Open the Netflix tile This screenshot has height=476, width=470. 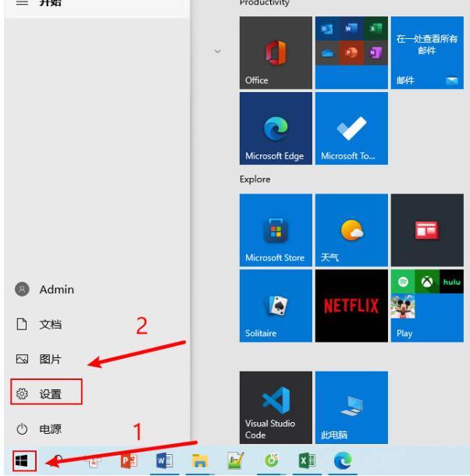click(x=351, y=306)
